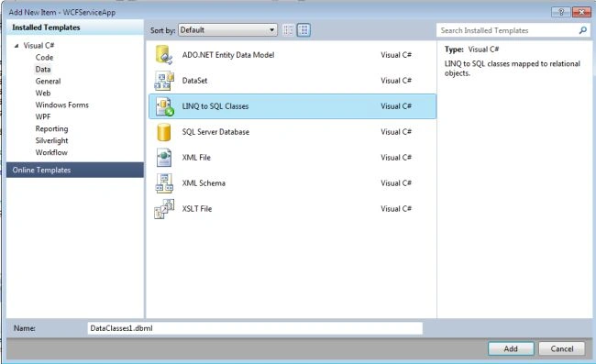The height and width of the screenshot is (364, 596).
Task: Select SQL Server Database template name
Action: pyautogui.click(x=215, y=132)
